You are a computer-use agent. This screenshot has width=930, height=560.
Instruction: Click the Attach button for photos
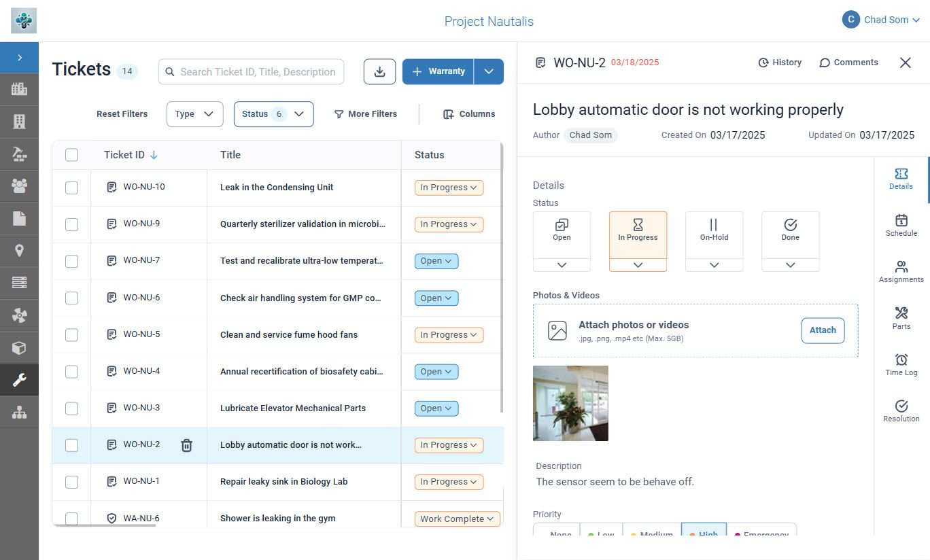click(x=823, y=330)
